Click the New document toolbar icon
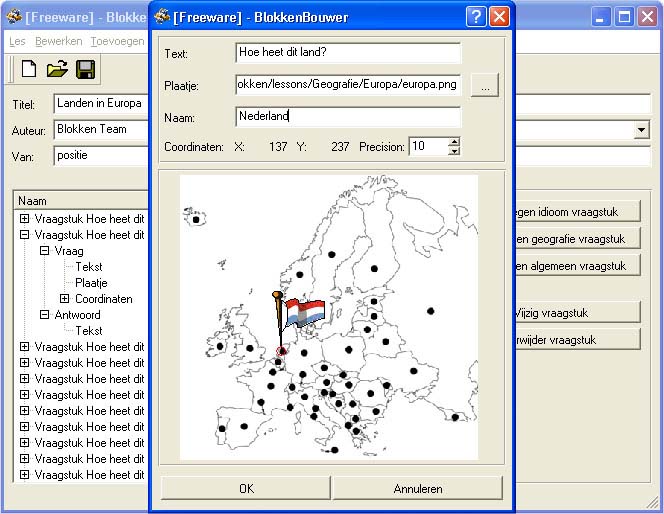The width and height of the screenshot is (664, 514). [29, 69]
